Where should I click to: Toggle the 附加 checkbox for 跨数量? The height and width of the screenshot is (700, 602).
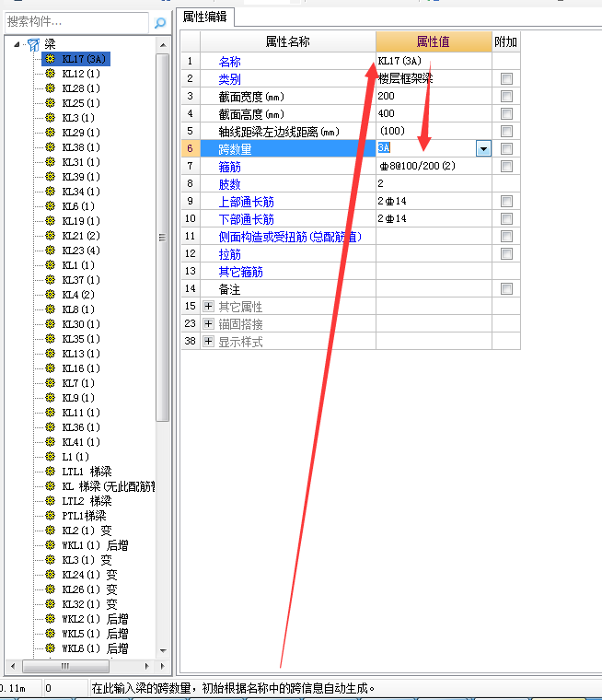click(x=506, y=148)
